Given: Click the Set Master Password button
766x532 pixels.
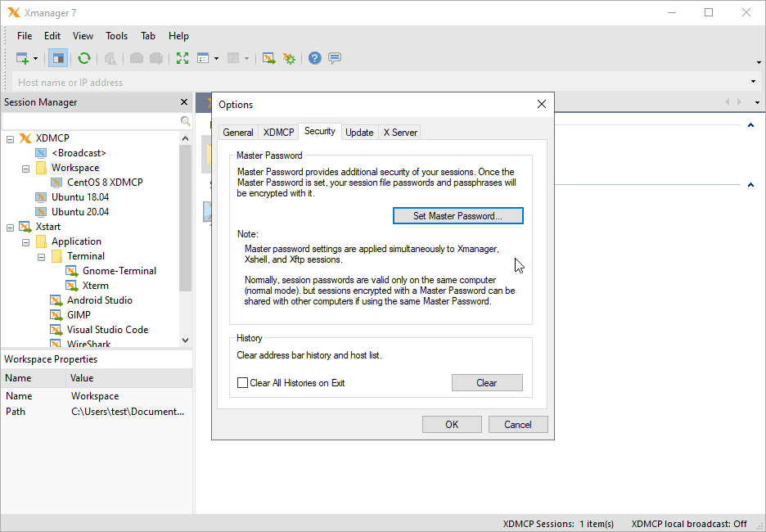Looking at the screenshot, I should [x=457, y=216].
